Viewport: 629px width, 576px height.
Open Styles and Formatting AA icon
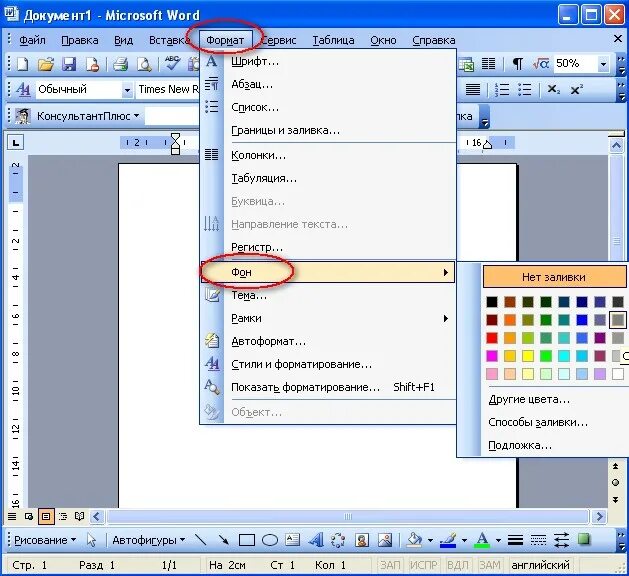23,89
